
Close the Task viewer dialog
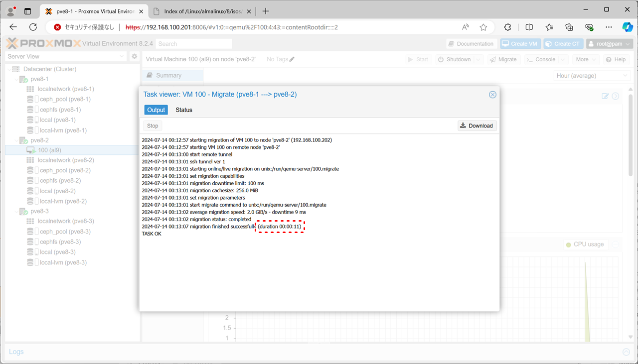coord(492,95)
